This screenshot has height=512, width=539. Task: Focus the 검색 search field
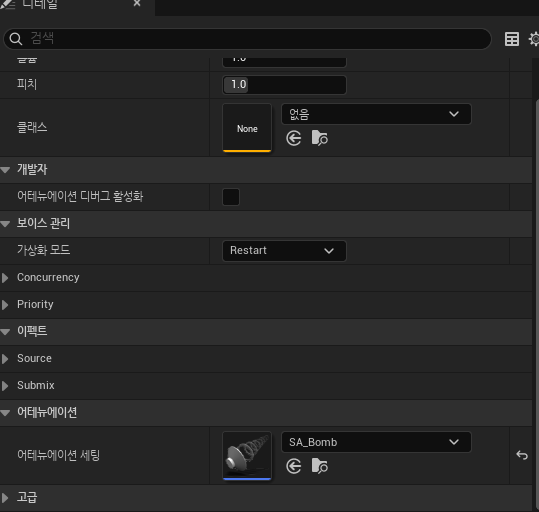247,39
